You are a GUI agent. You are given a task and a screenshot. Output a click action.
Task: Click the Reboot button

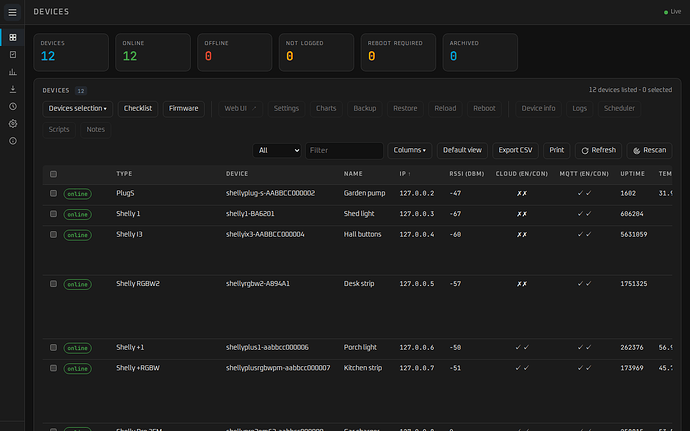[x=484, y=109]
